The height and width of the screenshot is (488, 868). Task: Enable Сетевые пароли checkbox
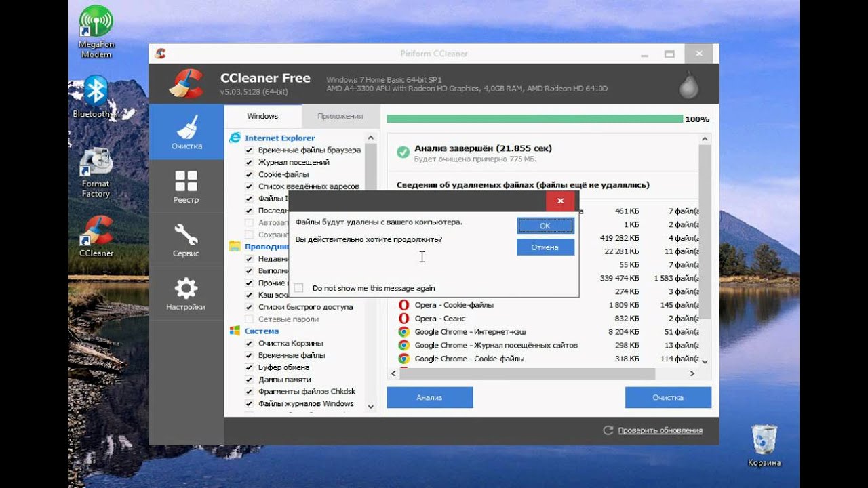249,319
